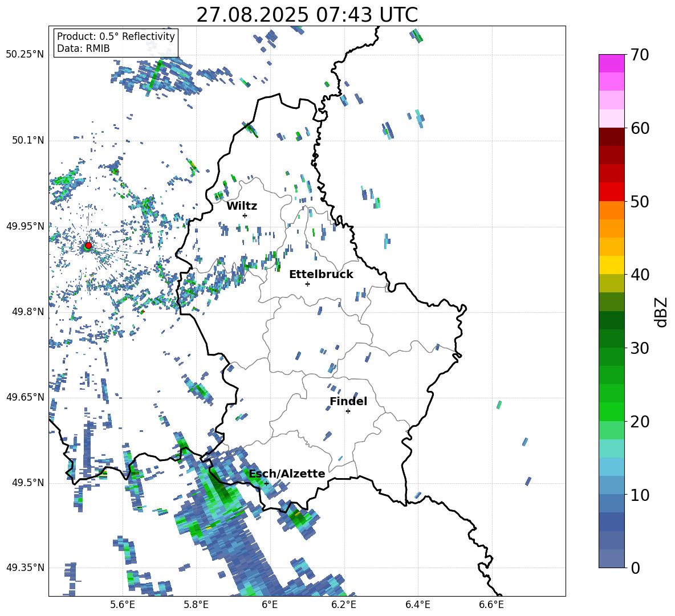Viewport: 675px width, 616px height.
Task: Click the 20 tick on the colorbar
Action: [640, 422]
